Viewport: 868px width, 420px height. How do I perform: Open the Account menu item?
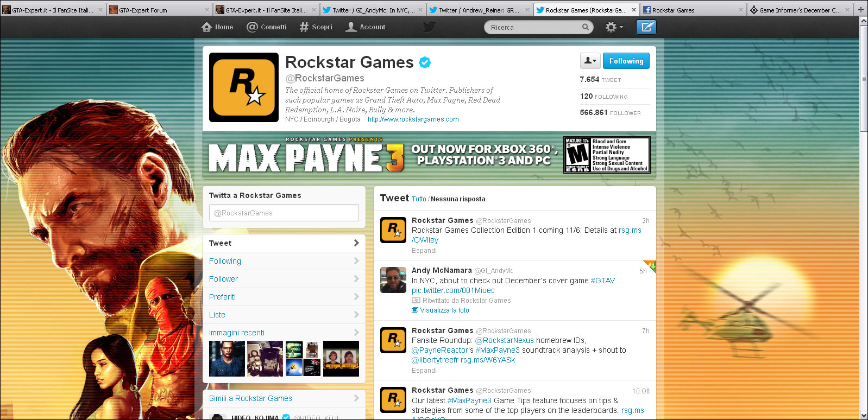366,27
